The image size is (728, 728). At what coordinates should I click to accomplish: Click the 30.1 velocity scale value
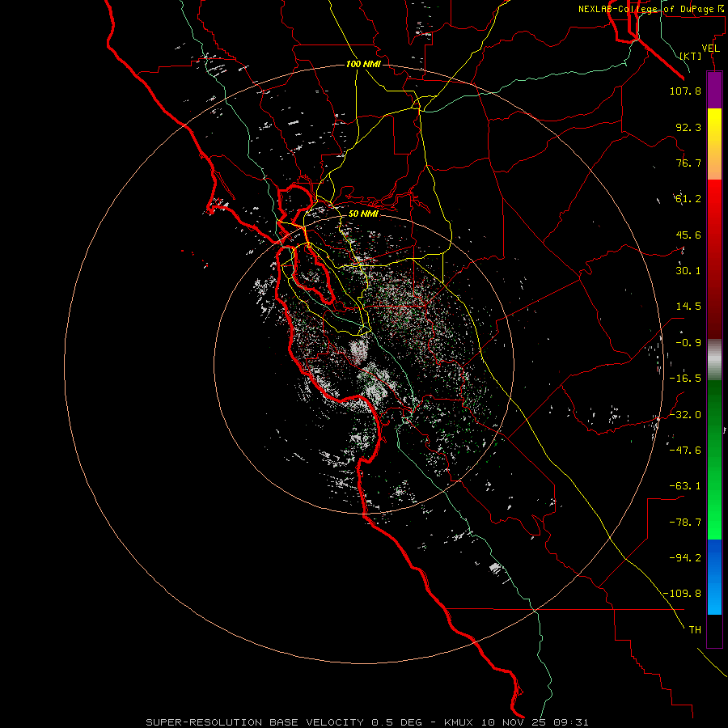688,271
